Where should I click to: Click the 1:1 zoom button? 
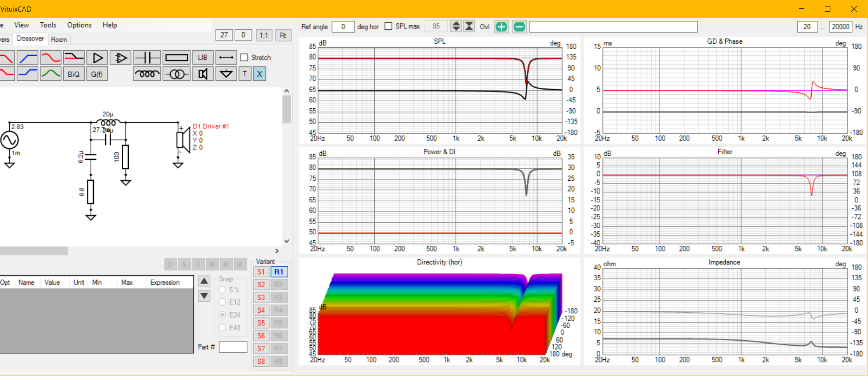264,35
